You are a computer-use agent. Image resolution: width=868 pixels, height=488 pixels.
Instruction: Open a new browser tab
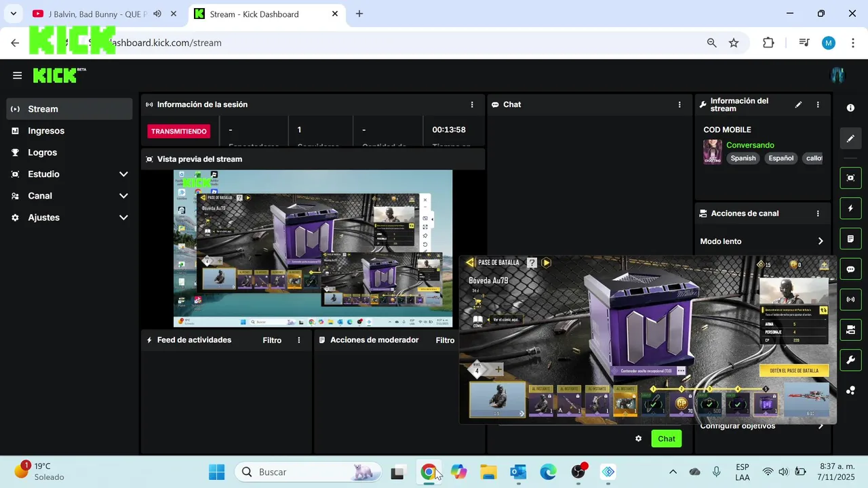click(x=359, y=14)
